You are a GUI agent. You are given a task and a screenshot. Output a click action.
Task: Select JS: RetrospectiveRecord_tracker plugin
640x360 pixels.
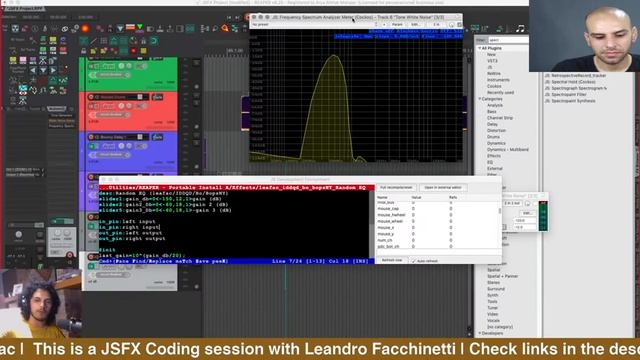click(576, 76)
